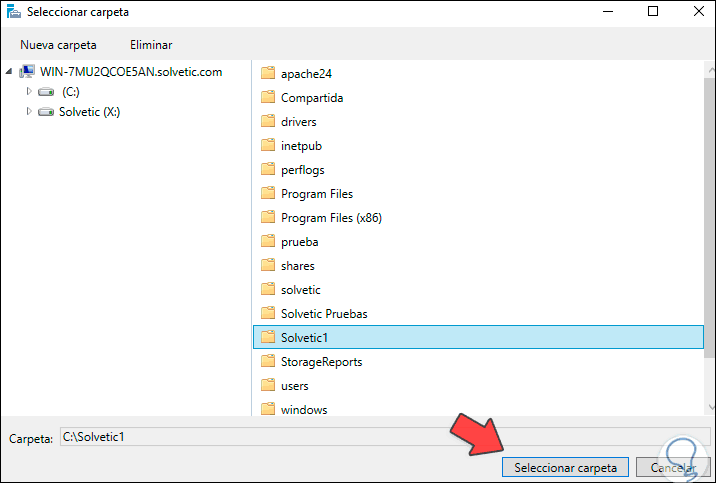Select the Compartida folder name
The height and width of the screenshot is (483, 716).
pos(312,98)
